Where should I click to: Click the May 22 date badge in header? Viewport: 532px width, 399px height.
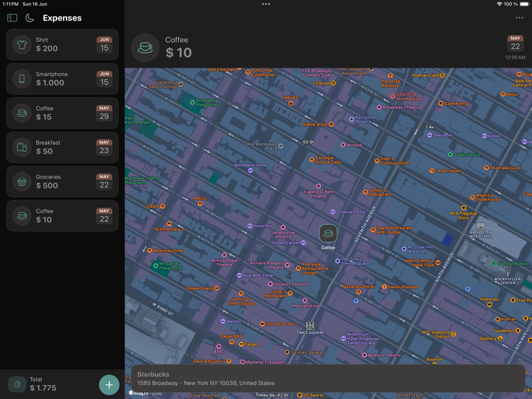click(515, 44)
